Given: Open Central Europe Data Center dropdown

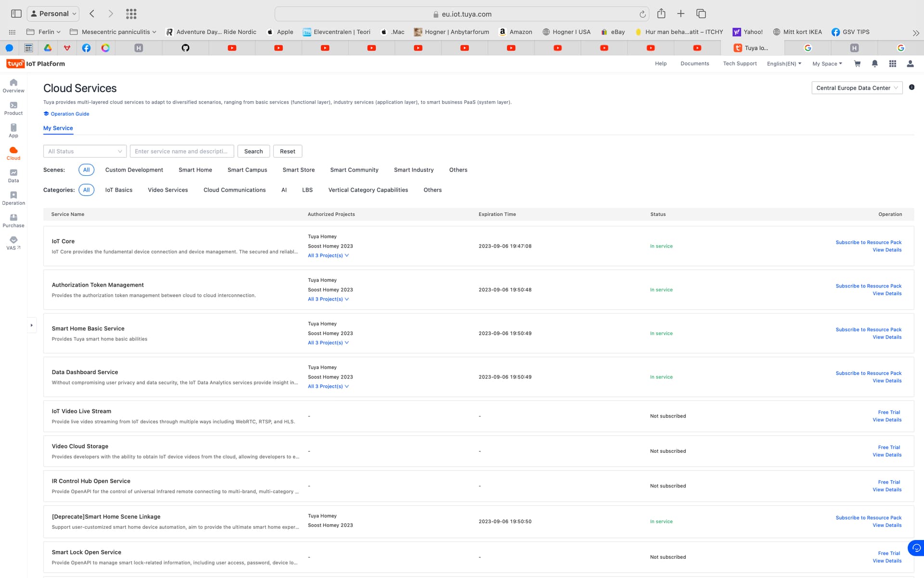Looking at the screenshot, I should point(857,88).
